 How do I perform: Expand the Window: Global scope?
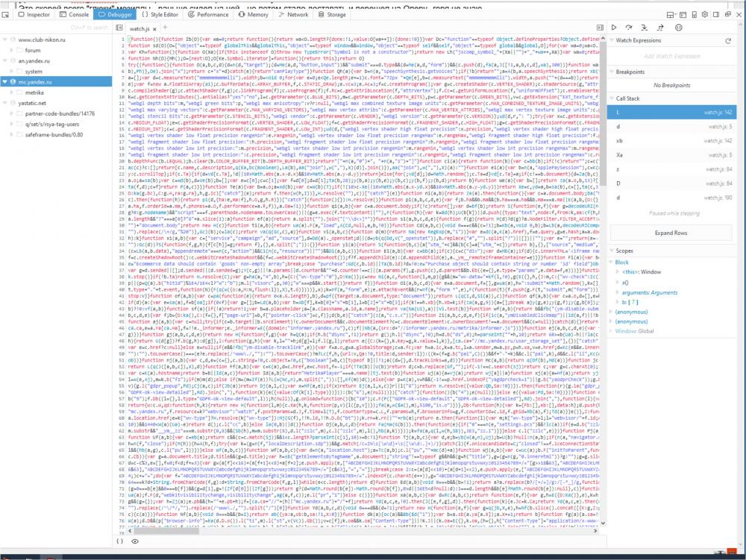pyautogui.click(x=612, y=331)
